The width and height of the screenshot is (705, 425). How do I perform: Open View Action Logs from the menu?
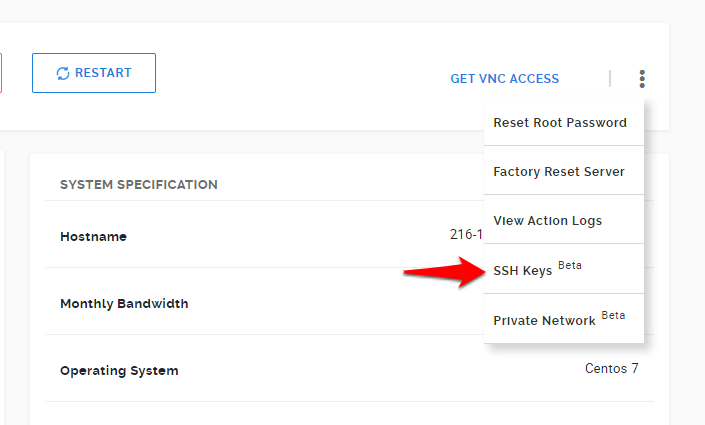547,221
